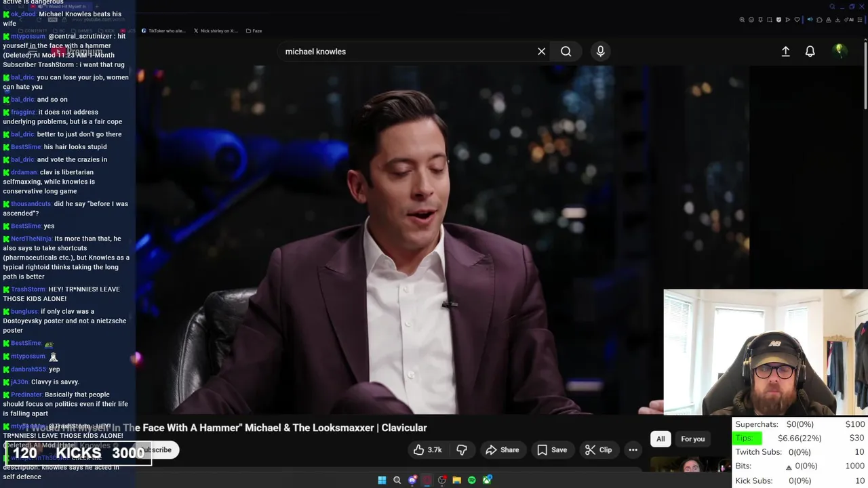This screenshot has width=868, height=488.
Task: Click the browser heart bookmark icon
Action: coord(797,20)
